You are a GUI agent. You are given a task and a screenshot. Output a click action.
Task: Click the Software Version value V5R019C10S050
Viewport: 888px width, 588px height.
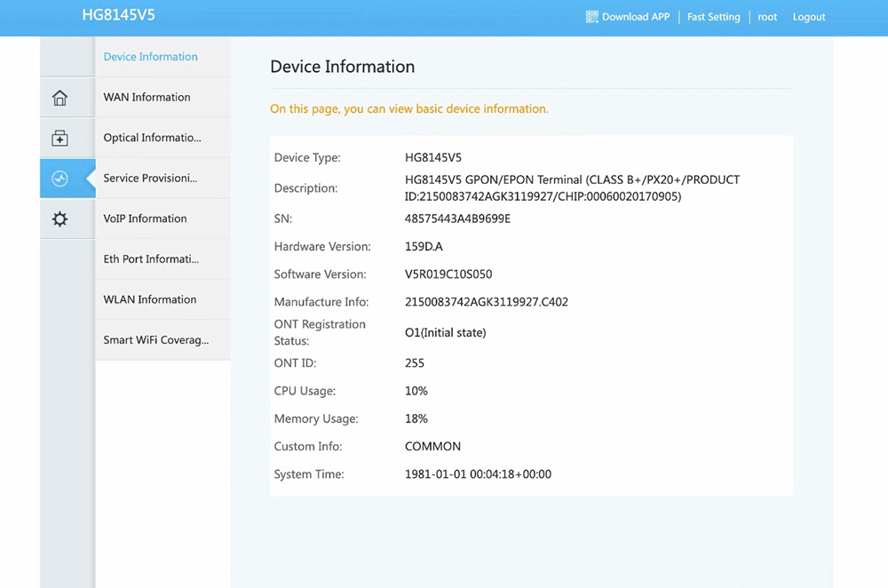pyautogui.click(x=448, y=274)
